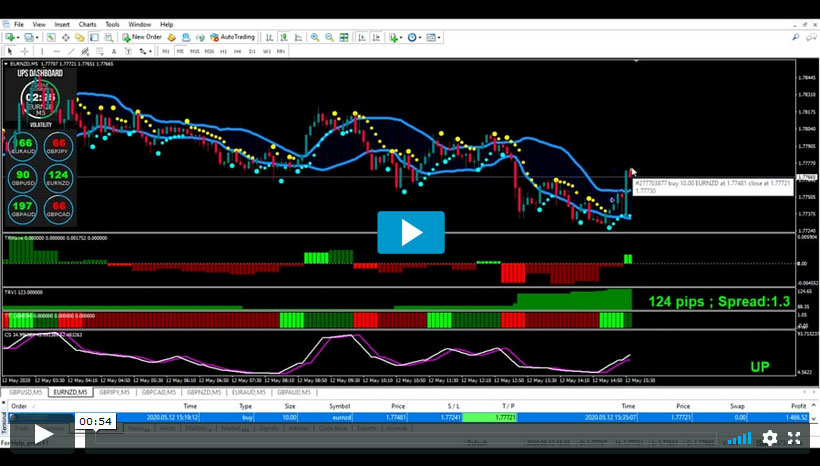Enter fullscreen mode on video player

[x=794, y=437]
